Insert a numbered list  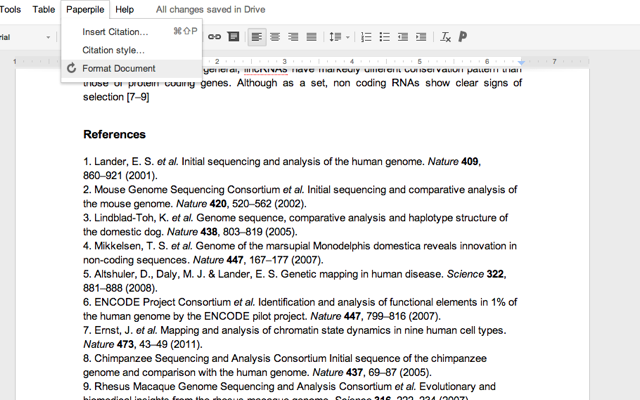coord(366,37)
